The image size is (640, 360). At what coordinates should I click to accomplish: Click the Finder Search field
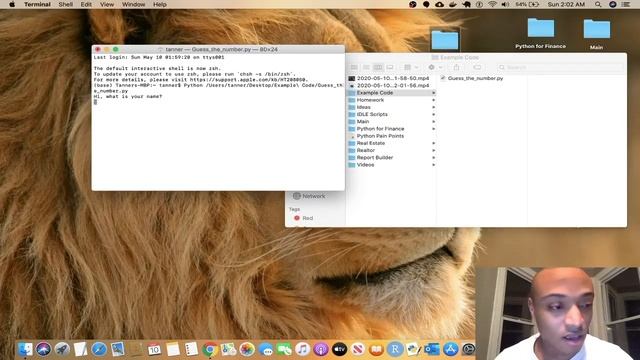[560, 67]
